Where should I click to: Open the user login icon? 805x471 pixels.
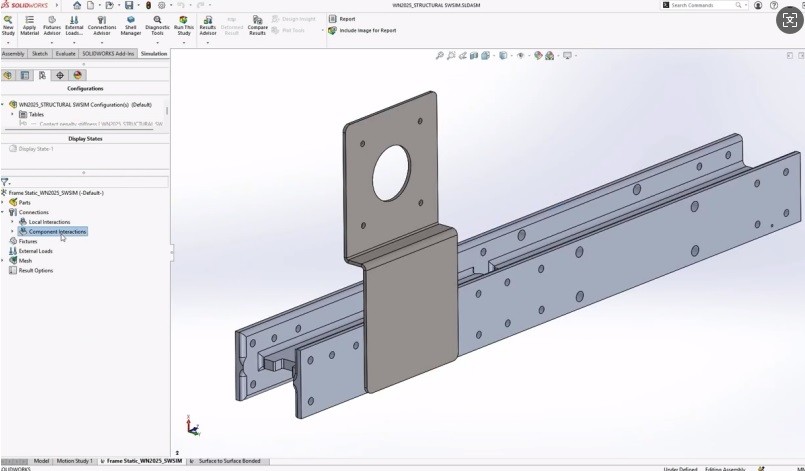coord(758,5)
